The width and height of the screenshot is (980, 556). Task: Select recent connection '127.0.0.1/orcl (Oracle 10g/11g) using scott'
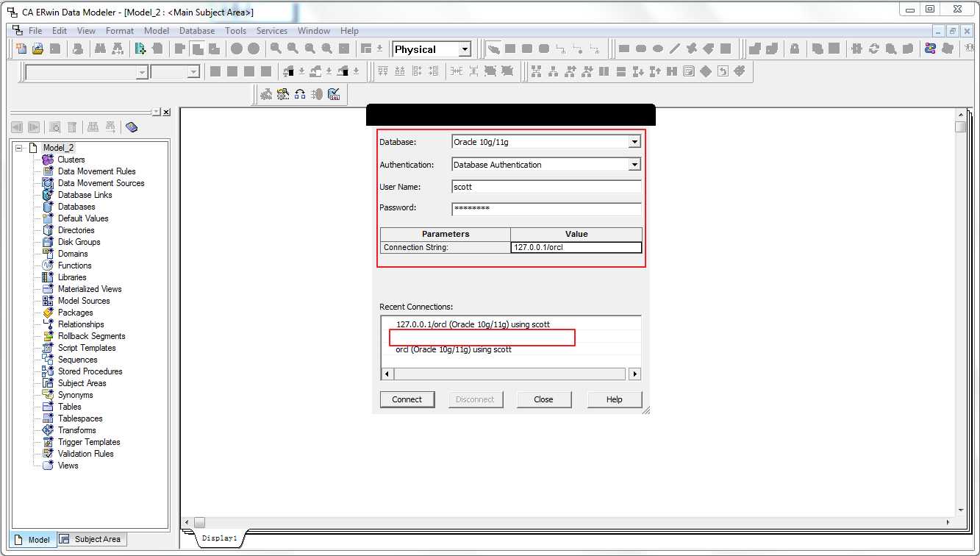pos(473,324)
